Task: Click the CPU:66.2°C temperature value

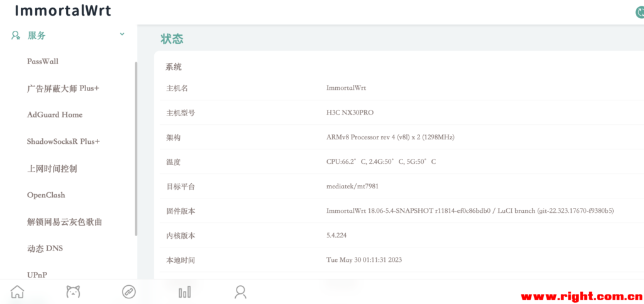Action: click(381, 161)
